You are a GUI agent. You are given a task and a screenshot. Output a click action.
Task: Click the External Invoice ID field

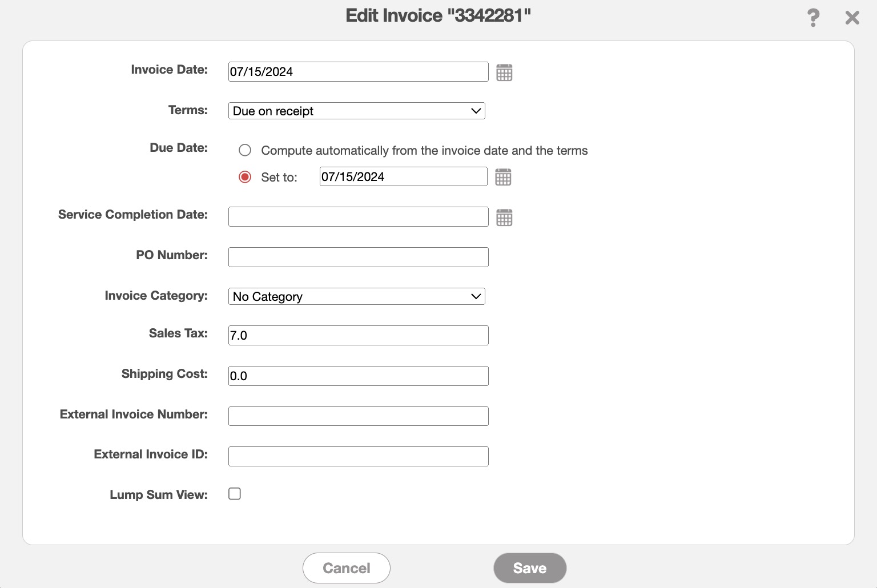click(x=358, y=457)
